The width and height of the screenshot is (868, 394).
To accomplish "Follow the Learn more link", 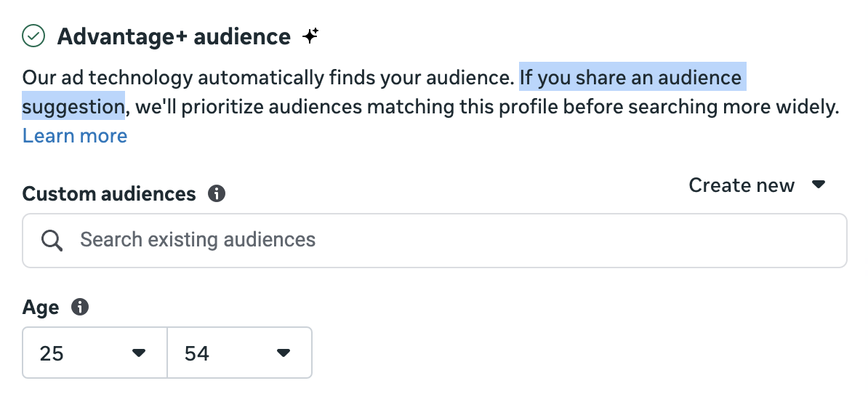I will click(75, 136).
